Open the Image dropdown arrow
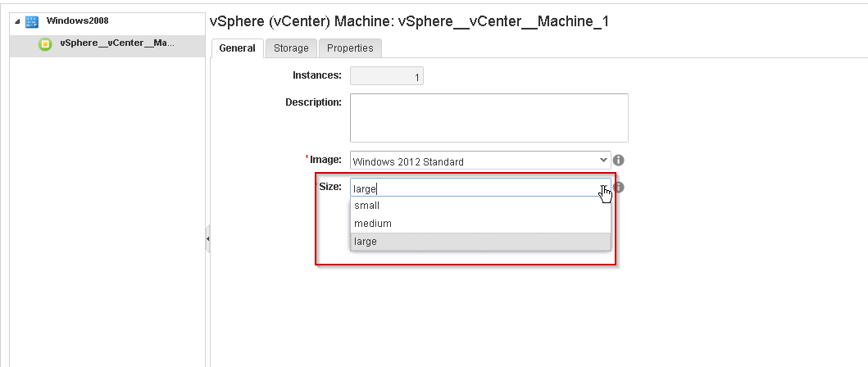Viewport: 868px width, 367px height. (x=604, y=161)
